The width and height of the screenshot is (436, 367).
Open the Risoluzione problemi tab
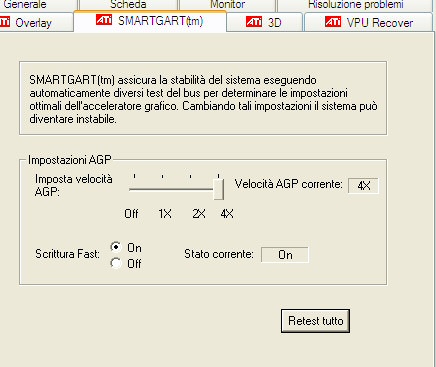[355, 5]
